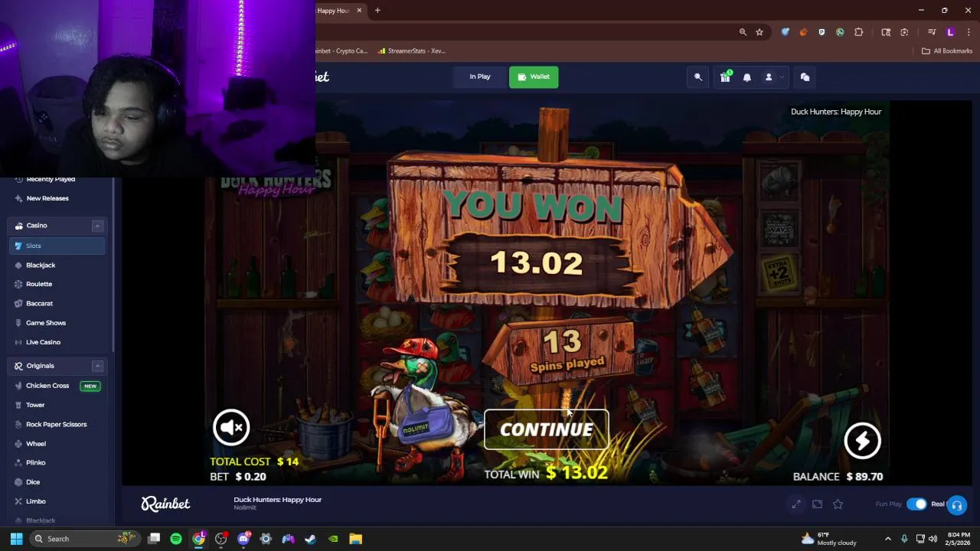Open volume control in system tray
The image size is (980, 551).
coord(933,539)
